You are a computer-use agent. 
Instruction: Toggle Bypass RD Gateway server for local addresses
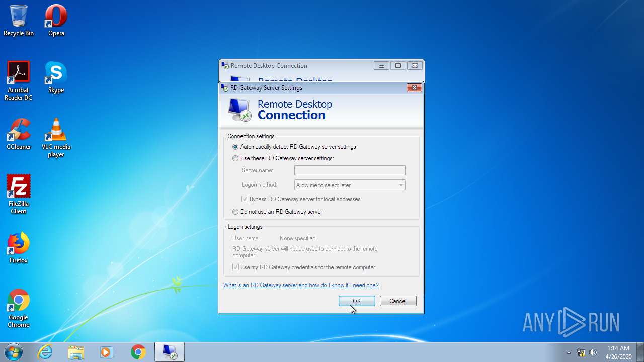click(x=301, y=199)
